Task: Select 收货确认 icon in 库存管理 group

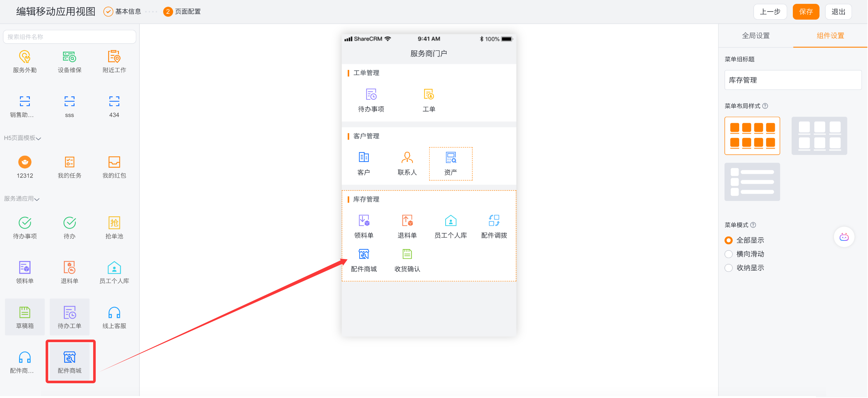Action: [407, 254]
